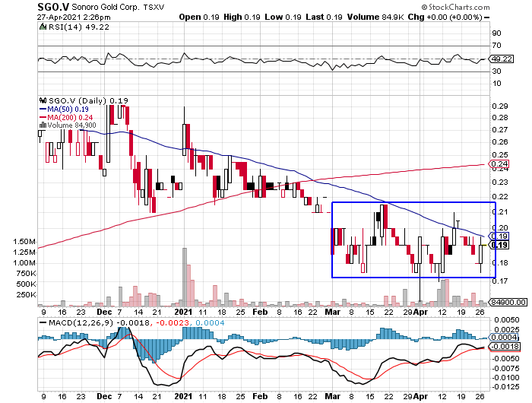Click the Dec label on the price chart date axis
The height and width of the screenshot is (403, 532).
(104, 312)
